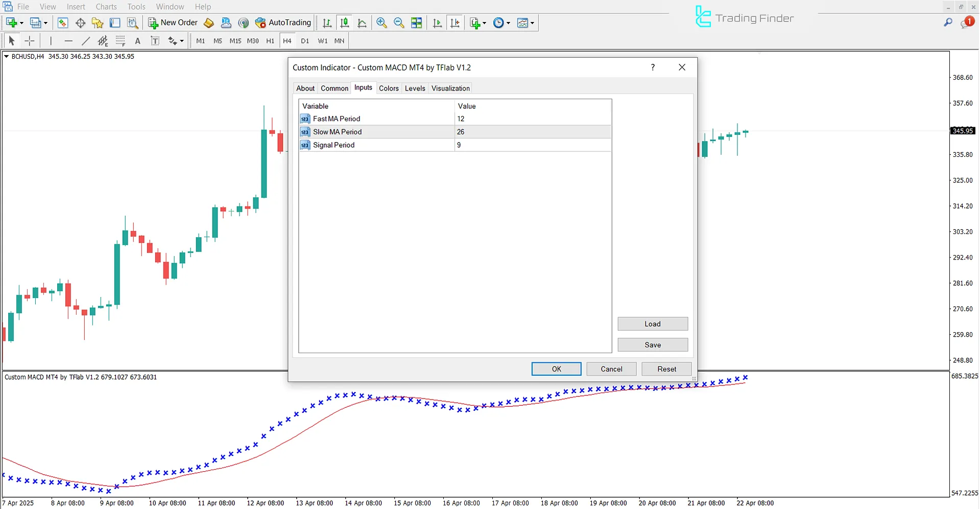
Task: Zoom in on the chart
Action: [381, 22]
